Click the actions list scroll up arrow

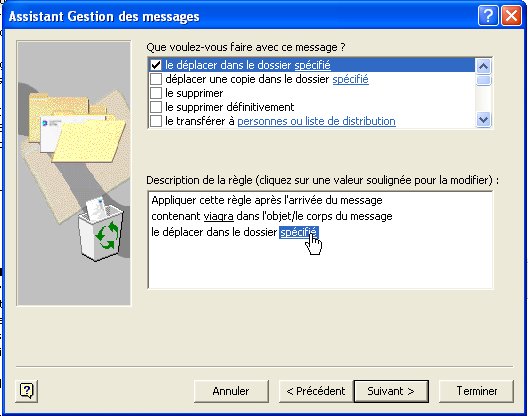click(484, 66)
